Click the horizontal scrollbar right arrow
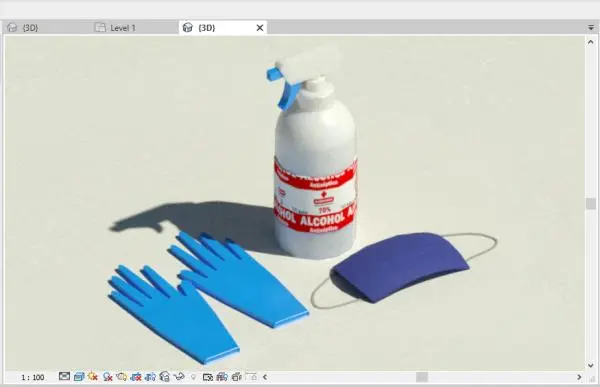 (x=579, y=377)
